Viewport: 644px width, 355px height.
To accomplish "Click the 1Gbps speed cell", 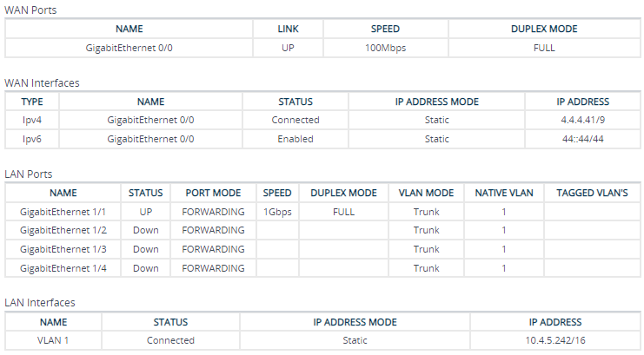I will [x=277, y=212].
